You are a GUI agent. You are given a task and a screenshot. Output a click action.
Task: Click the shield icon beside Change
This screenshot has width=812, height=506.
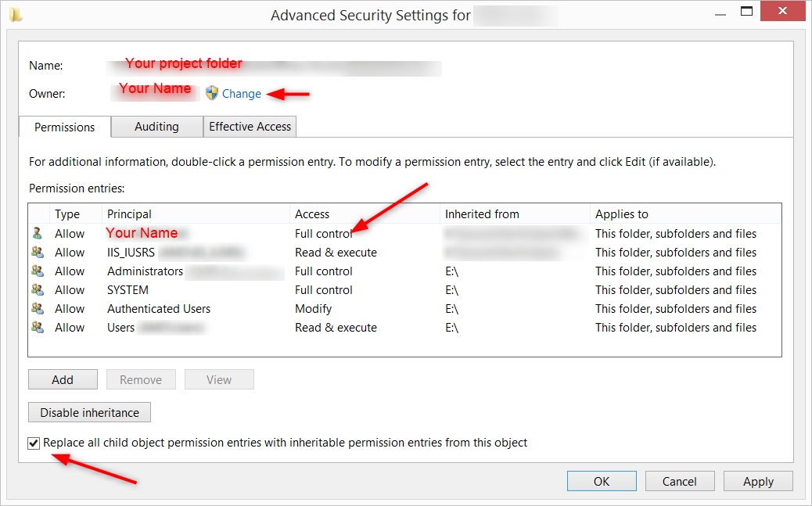click(212, 94)
